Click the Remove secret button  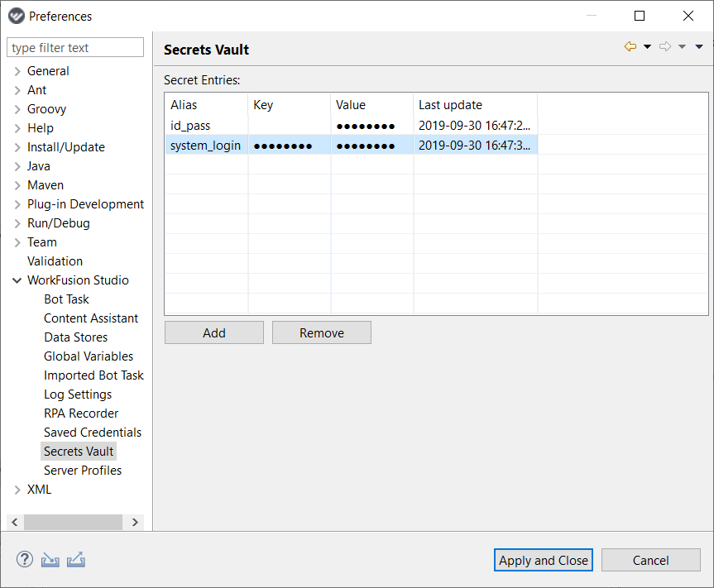[322, 332]
